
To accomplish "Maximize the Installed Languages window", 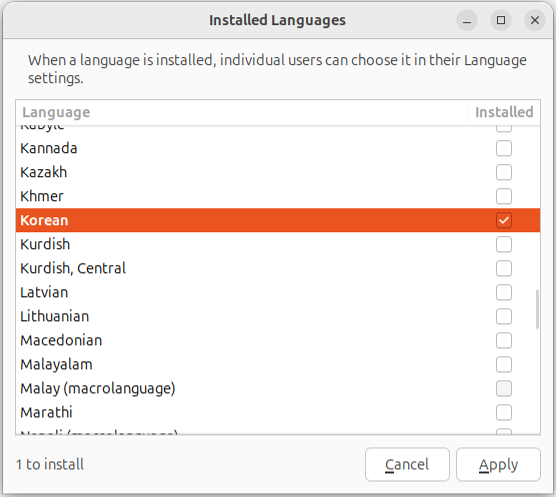I will coord(501,20).
